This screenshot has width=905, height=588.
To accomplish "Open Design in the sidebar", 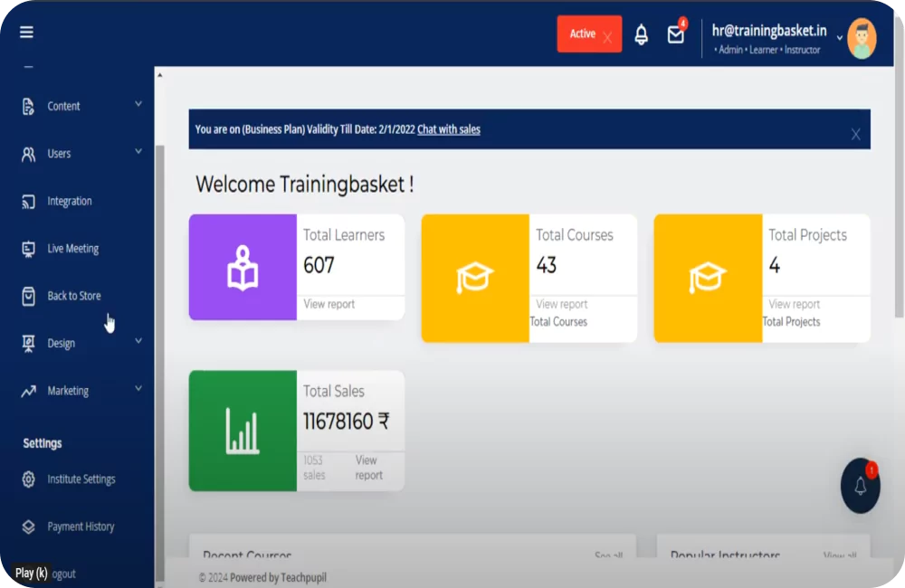I will [62, 344].
